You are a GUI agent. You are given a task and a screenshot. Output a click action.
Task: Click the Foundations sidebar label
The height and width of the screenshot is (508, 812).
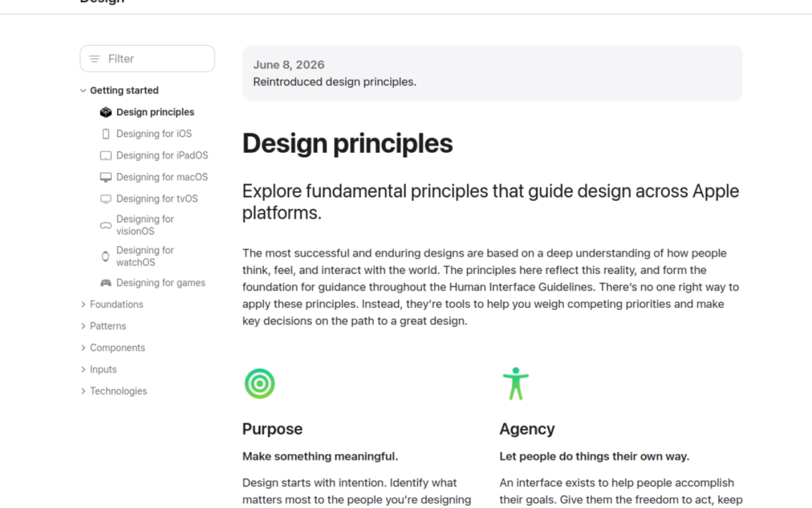[117, 304]
